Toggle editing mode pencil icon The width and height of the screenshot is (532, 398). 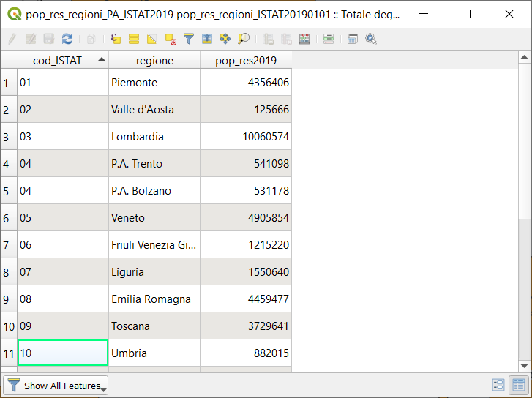[x=12, y=39]
